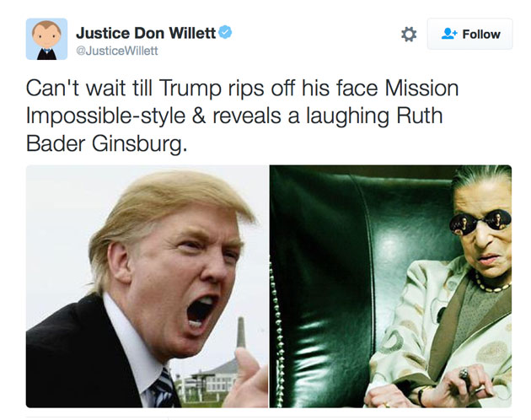Screen dimensions: 531x420
Task: Click the "Follow" label text
Action: pyautogui.click(x=481, y=35)
